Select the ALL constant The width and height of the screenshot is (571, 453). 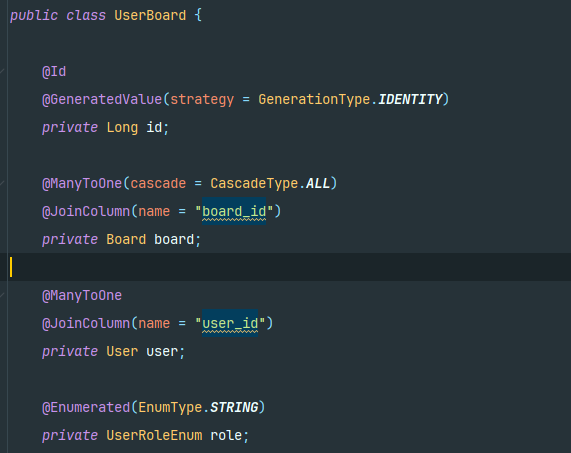point(318,183)
